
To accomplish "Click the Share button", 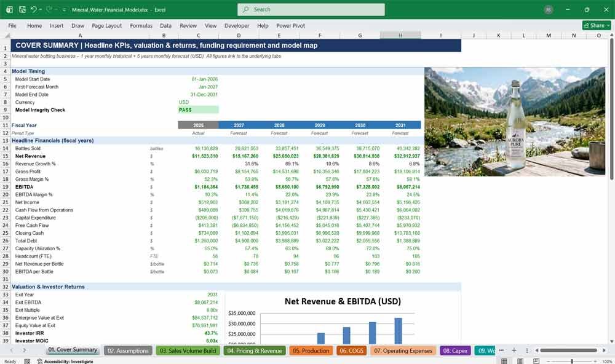I will [x=596, y=25].
